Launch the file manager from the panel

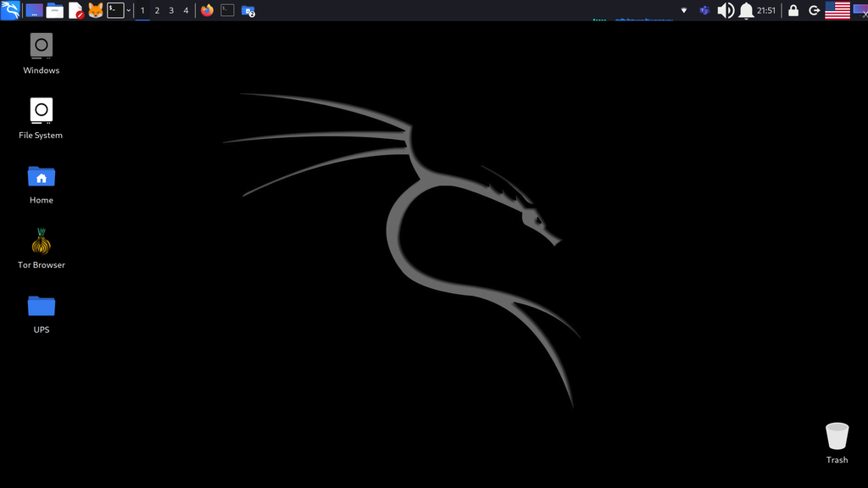(x=55, y=10)
